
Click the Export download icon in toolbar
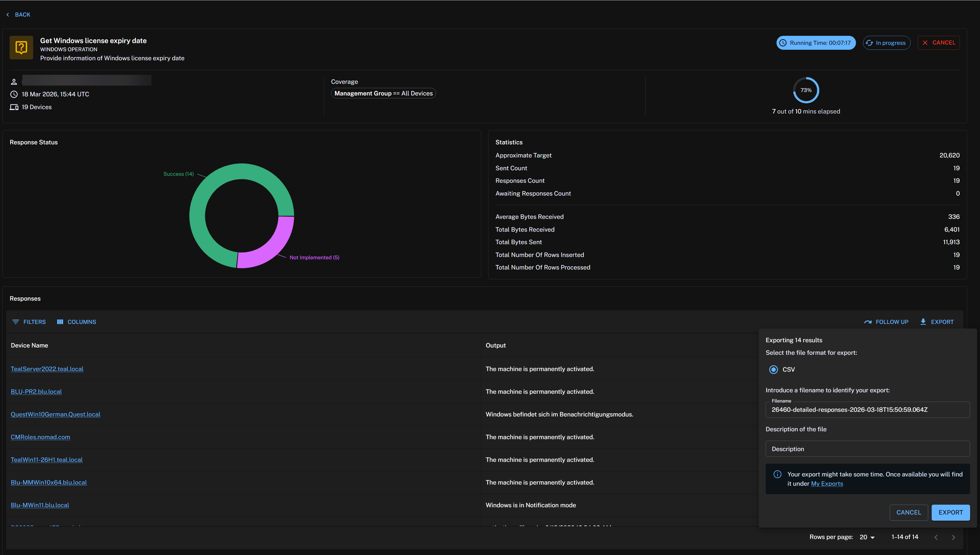(923, 322)
